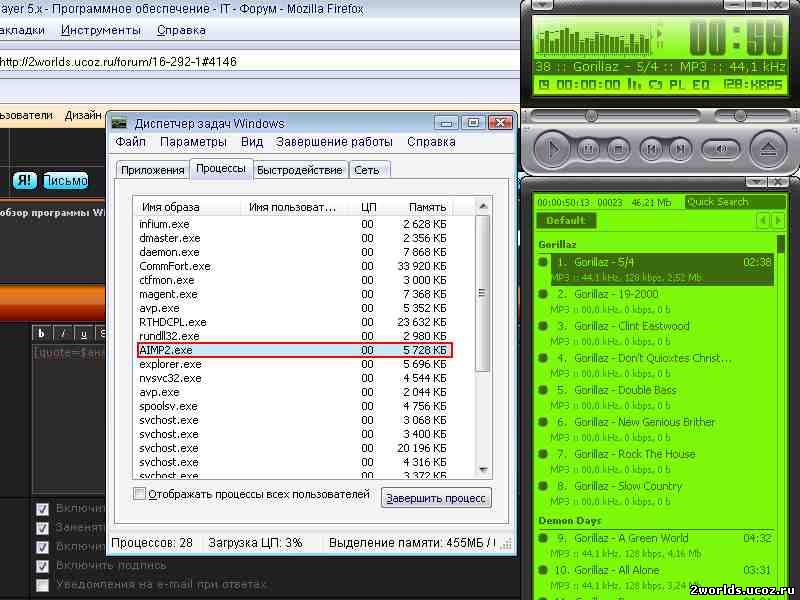The width and height of the screenshot is (800, 600).
Task: Select the explorer.exe process row
Action: 293,364
